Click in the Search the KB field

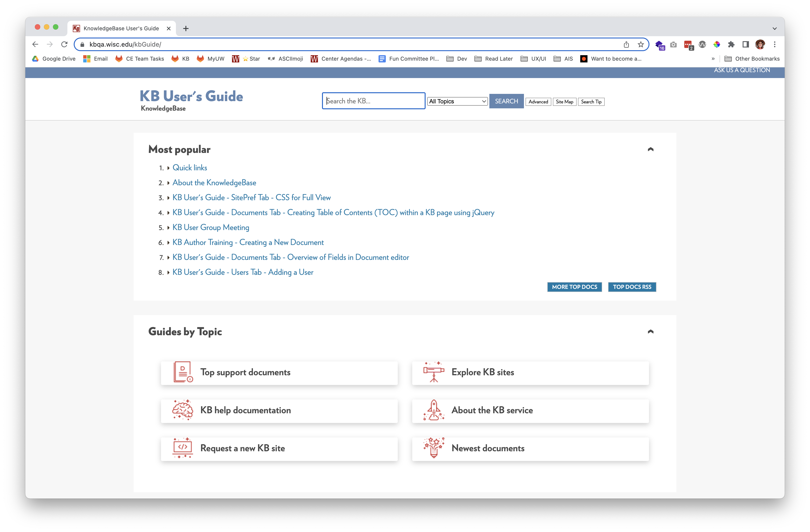[373, 101]
